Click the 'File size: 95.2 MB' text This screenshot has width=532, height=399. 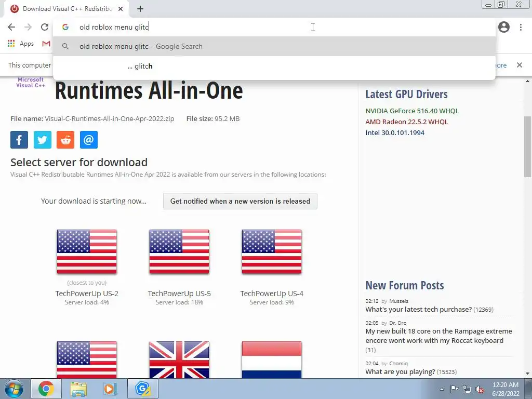coord(213,119)
